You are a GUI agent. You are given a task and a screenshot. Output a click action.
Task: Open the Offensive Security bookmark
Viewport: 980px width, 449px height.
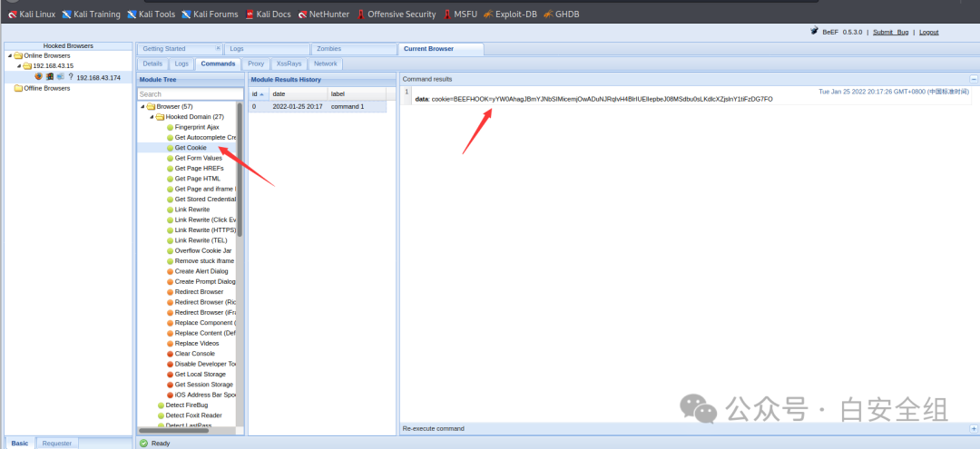coord(397,14)
